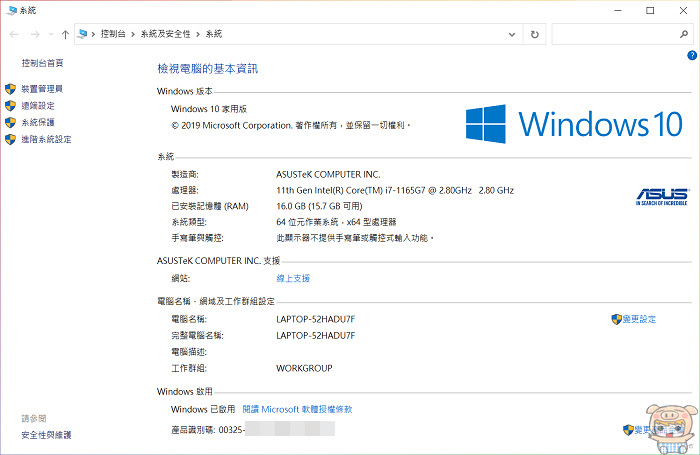The image size is (700, 455).
Task: Click the ASUS logo image
Action: 662,196
